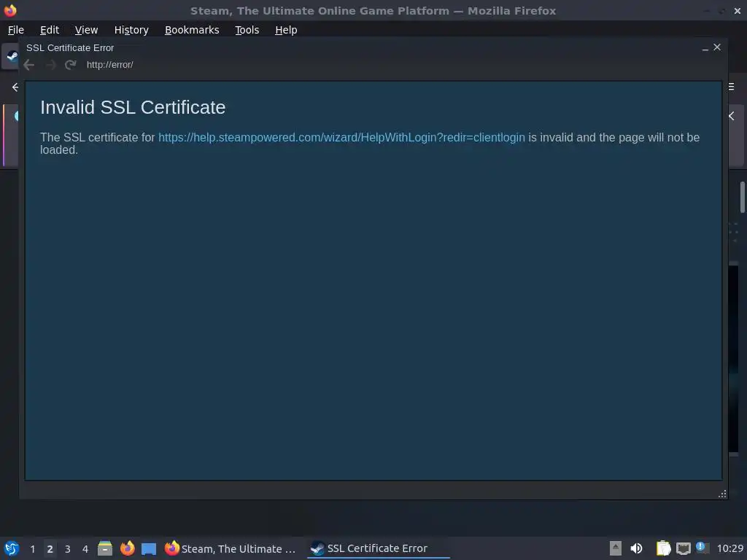Open the help.steampowered.com HelpWithLogin link
This screenshot has height=560, width=747.
pyautogui.click(x=341, y=137)
